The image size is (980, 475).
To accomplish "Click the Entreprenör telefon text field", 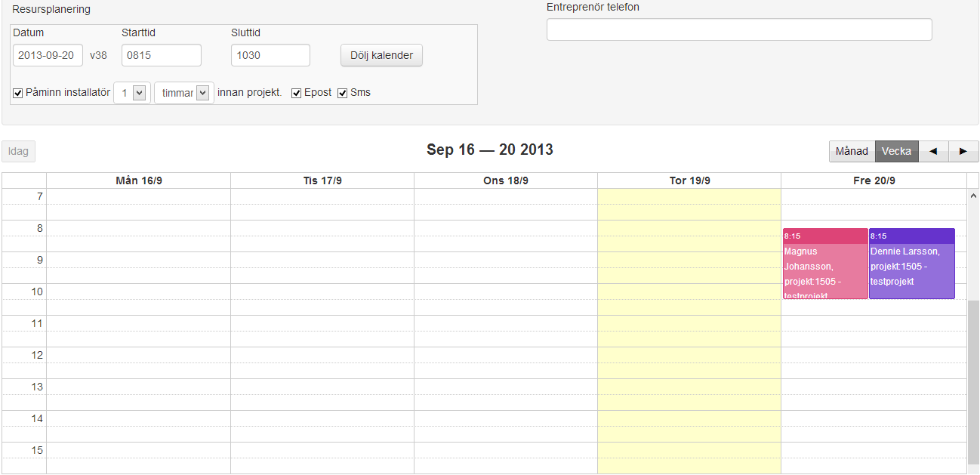I will point(738,29).
